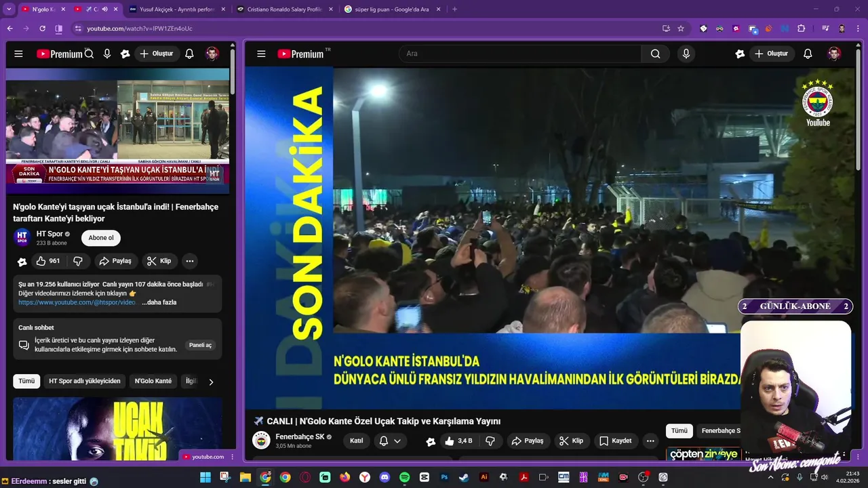Toggle the notification bell dropdown for Fenerbahçe SK
Screen dimensions: 868x488
click(390, 441)
